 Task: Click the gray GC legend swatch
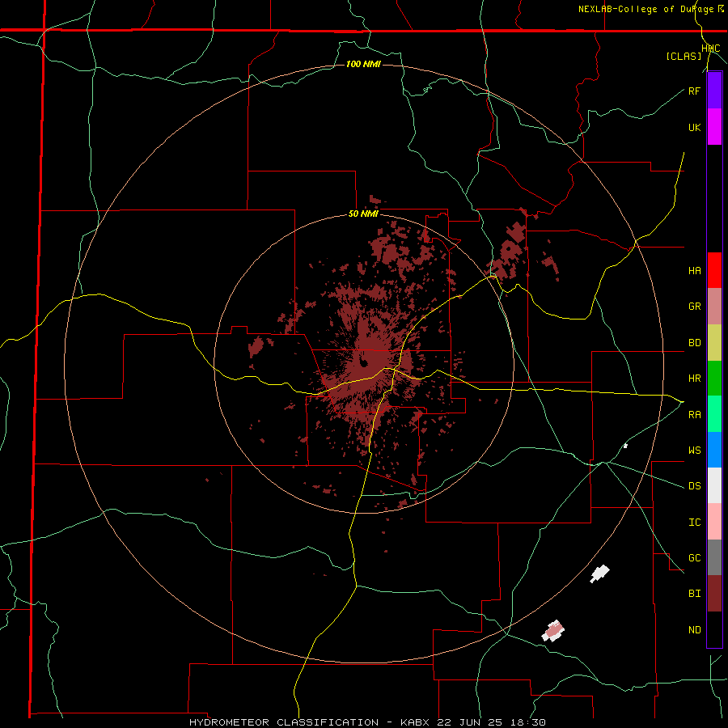tap(714, 557)
